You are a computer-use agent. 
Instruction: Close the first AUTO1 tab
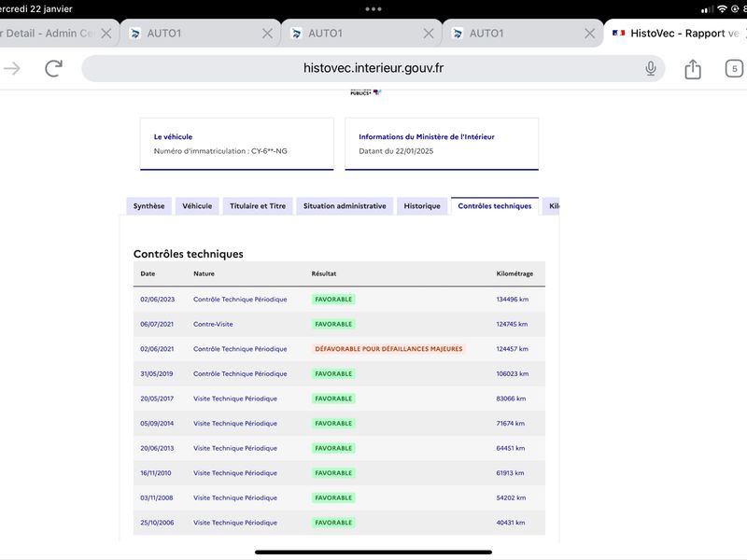[267, 34]
